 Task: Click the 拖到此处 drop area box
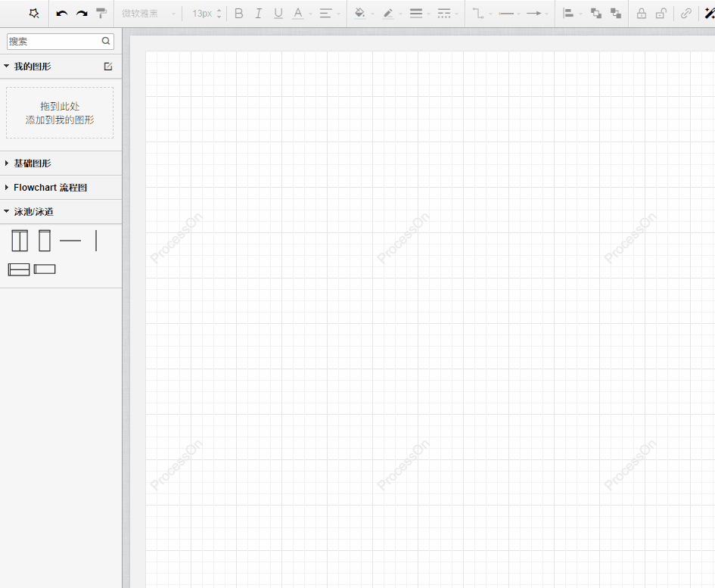pos(60,113)
